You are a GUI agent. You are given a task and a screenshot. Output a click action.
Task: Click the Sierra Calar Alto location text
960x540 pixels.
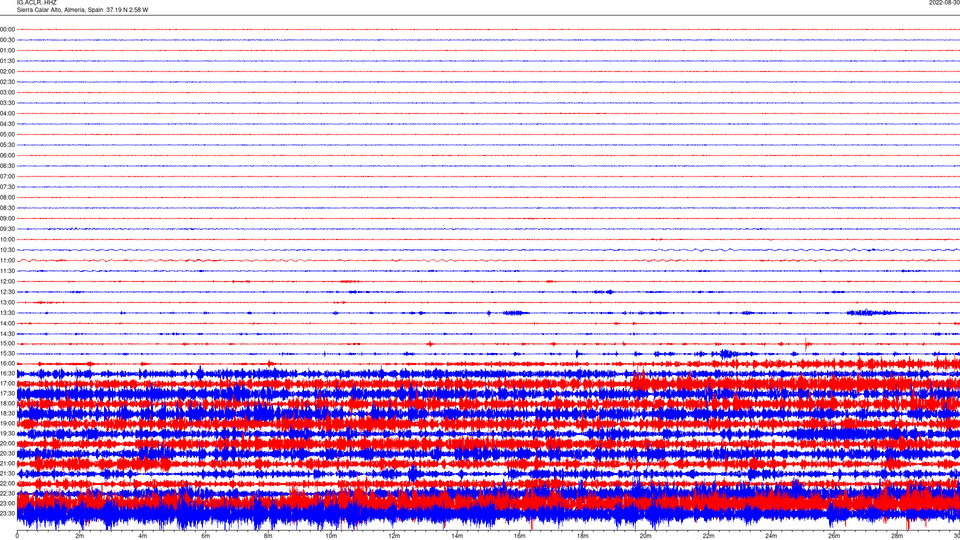click(x=82, y=10)
